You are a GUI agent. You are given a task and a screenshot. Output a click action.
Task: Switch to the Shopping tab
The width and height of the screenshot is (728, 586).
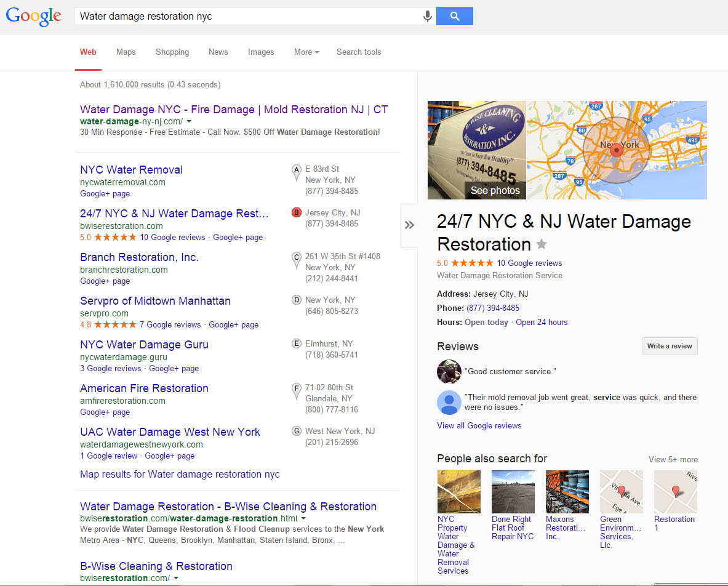(x=172, y=52)
